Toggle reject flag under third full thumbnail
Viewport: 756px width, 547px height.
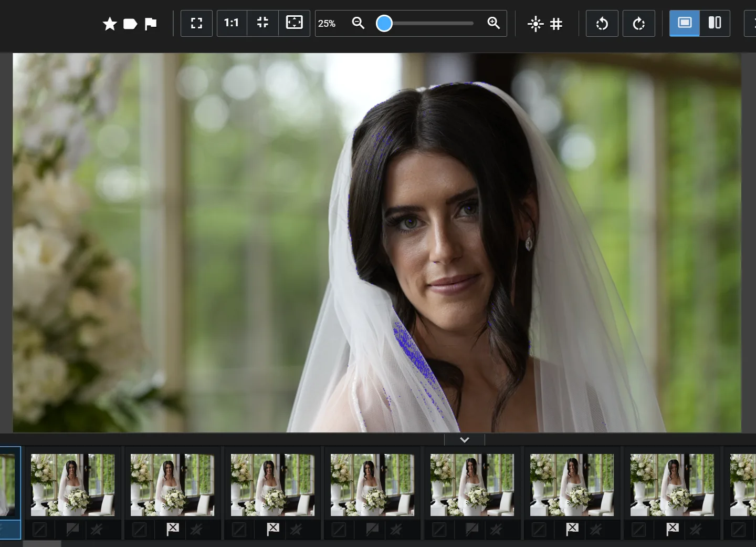pyautogui.click(x=273, y=529)
